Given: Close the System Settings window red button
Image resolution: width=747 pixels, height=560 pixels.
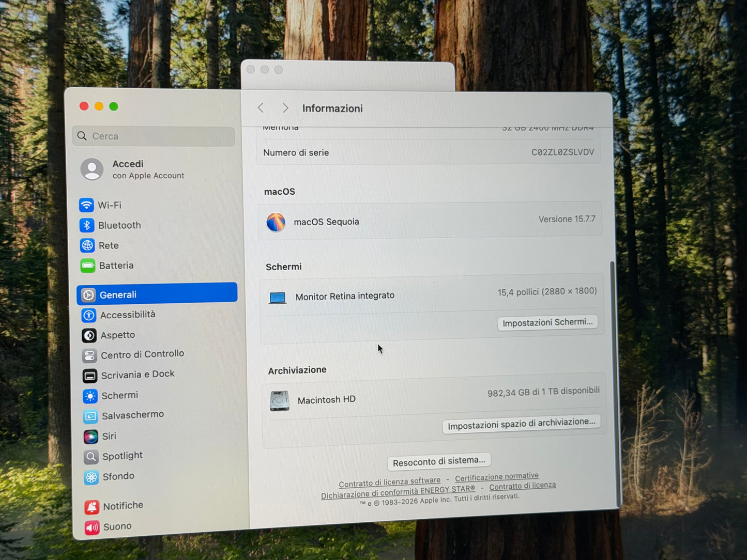Looking at the screenshot, I should 84,106.
